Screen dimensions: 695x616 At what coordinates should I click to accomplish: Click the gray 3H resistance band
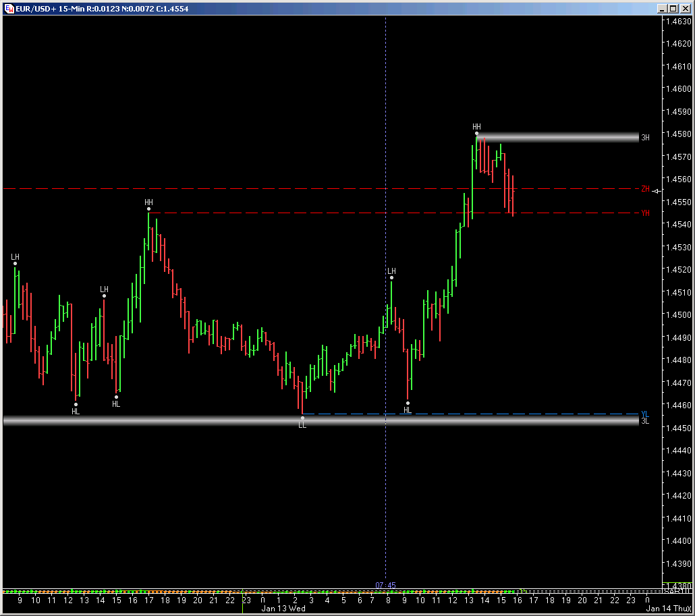(x=557, y=138)
